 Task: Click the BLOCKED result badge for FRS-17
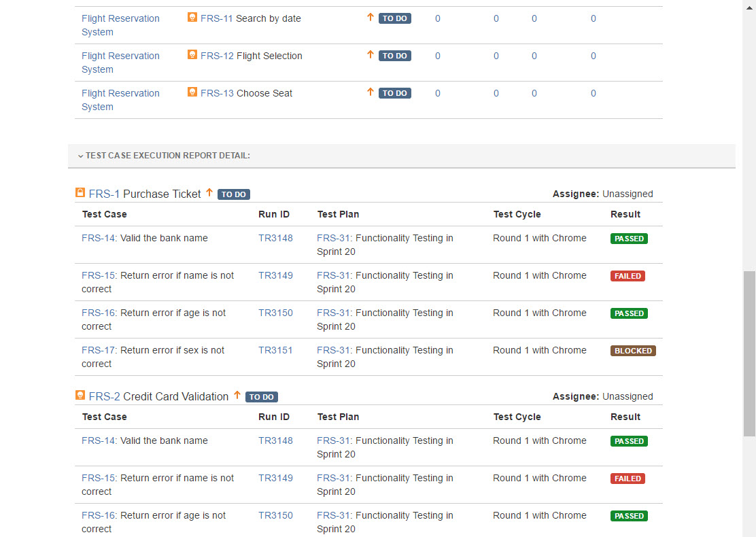tap(632, 351)
